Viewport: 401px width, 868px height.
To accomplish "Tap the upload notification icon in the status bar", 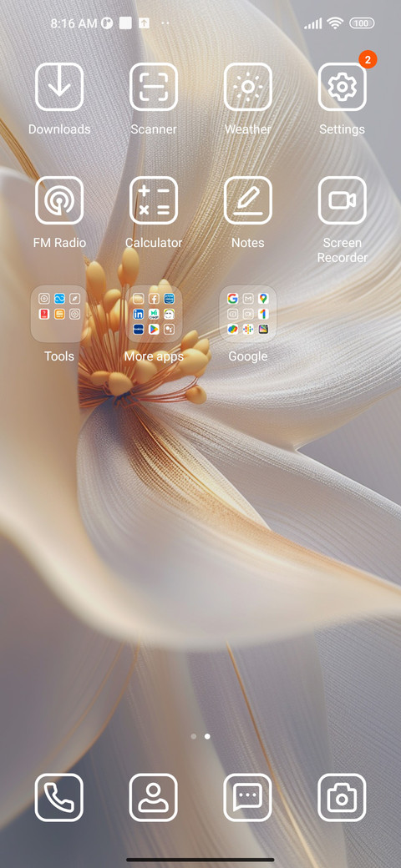I will point(144,23).
